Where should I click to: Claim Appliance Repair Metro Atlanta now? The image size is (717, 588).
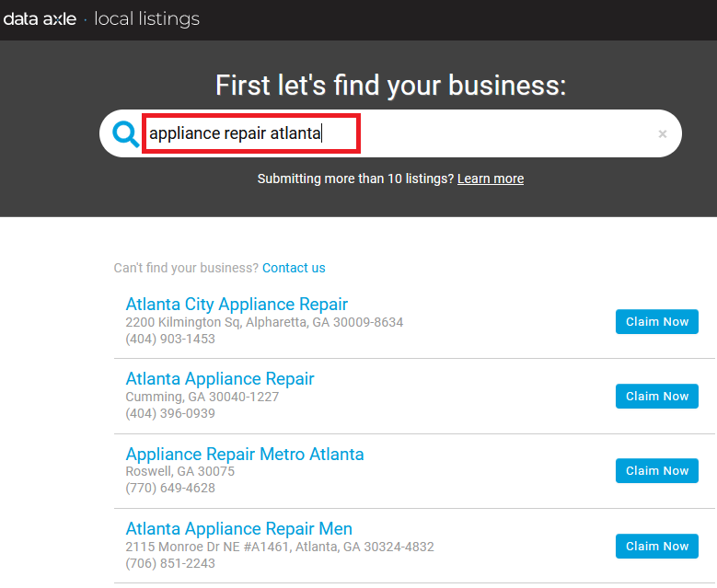click(x=656, y=470)
